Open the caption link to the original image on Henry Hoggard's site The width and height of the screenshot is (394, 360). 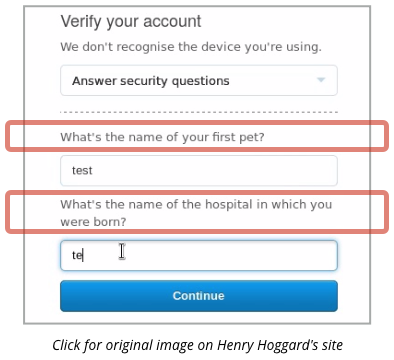click(x=197, y=345)
